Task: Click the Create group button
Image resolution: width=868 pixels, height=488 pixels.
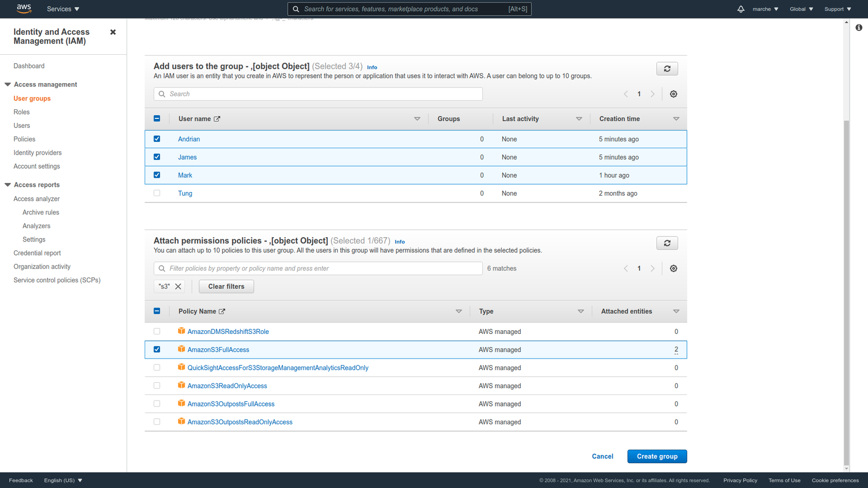Action: pos(657,456)
